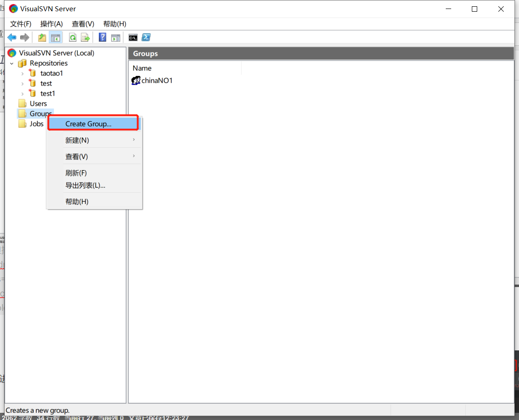
Task: Minimize the VisualSVN Server window
Action: pyautogui.click(x=448, y=9)
